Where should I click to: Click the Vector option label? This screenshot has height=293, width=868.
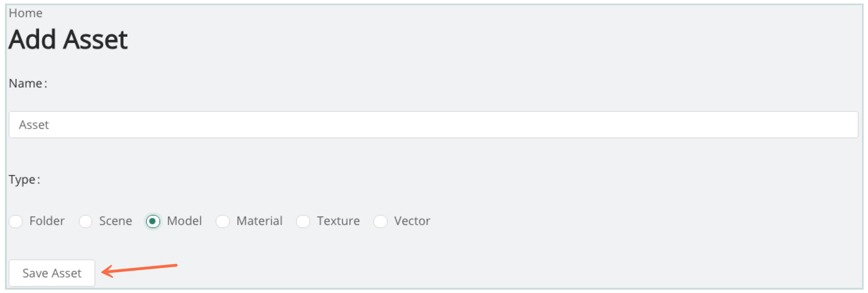pyautogui.click(x=412, y=221)
